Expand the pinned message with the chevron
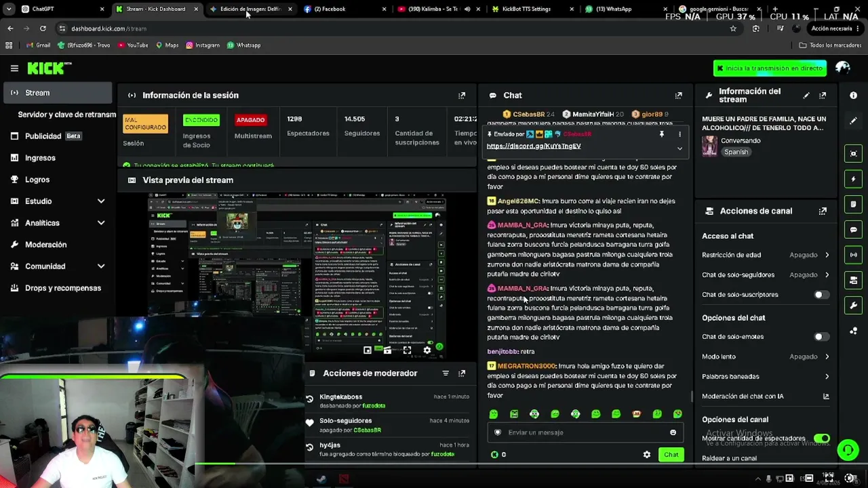This screenshot has height=488, width=868. point(679,148)
